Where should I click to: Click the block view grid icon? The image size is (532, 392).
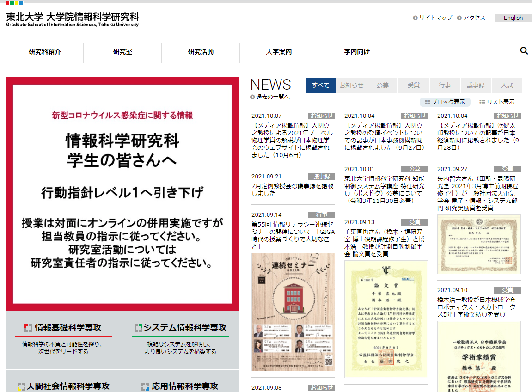[x=428, y=102]
